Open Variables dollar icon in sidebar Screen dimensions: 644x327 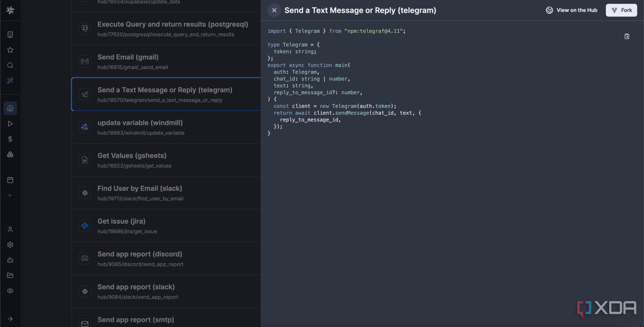(10, 139)
